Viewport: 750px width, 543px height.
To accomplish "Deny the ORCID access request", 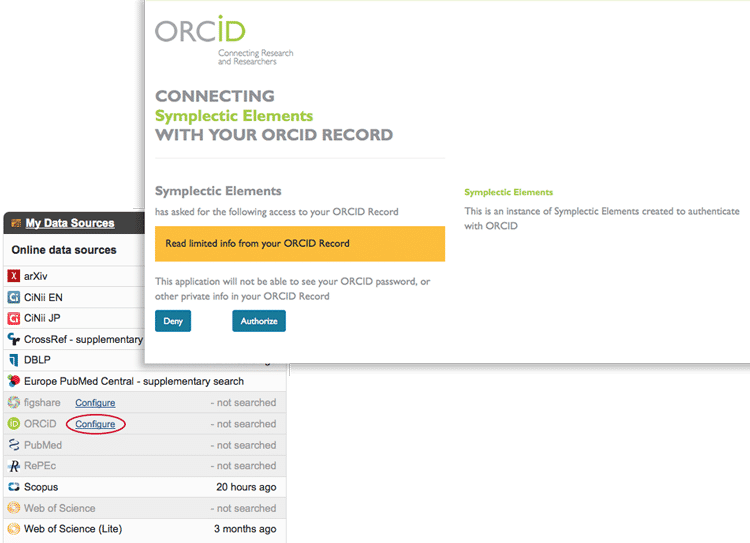I will pos(173,321).
